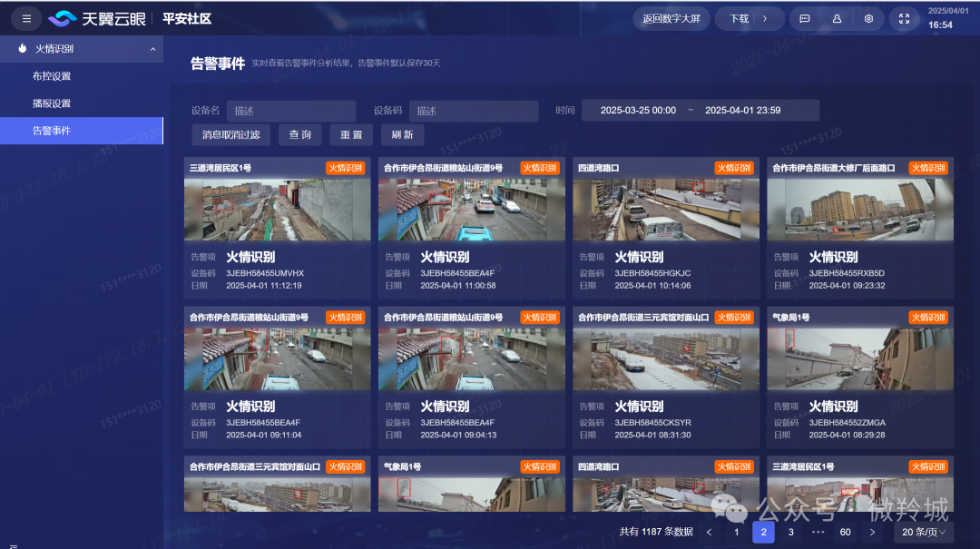Click date 2025-04-01 11:00:58
The image size is (980, 549).
(458, 286)
